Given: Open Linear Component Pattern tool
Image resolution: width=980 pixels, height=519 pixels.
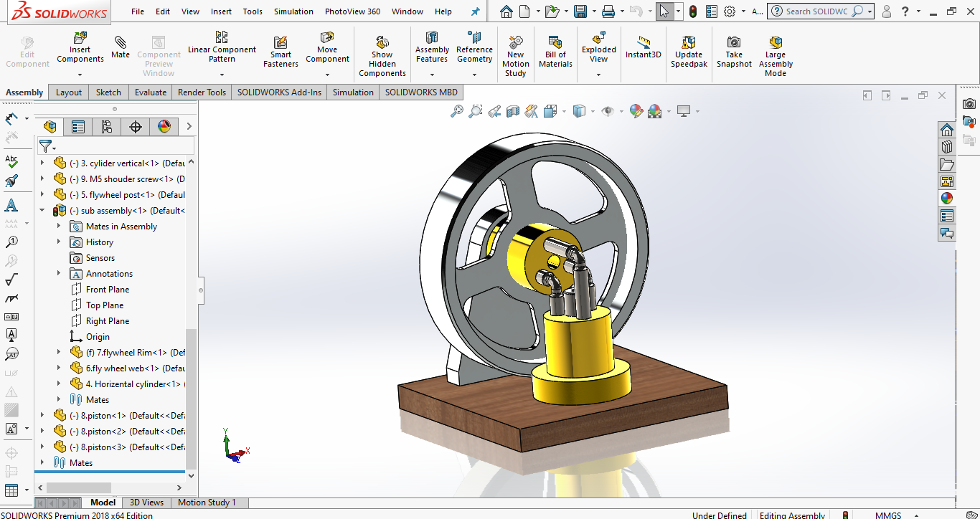Looking at the screenshot, I should (x=222, y=47).
